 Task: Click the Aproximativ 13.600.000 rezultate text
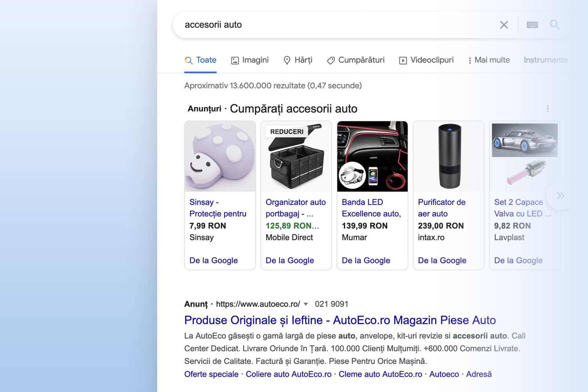273,85
